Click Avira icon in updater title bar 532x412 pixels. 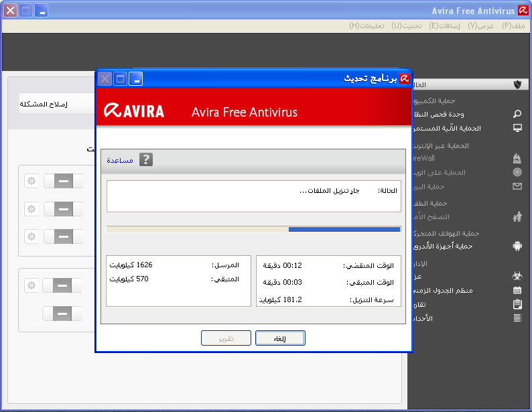pos(405,78)
